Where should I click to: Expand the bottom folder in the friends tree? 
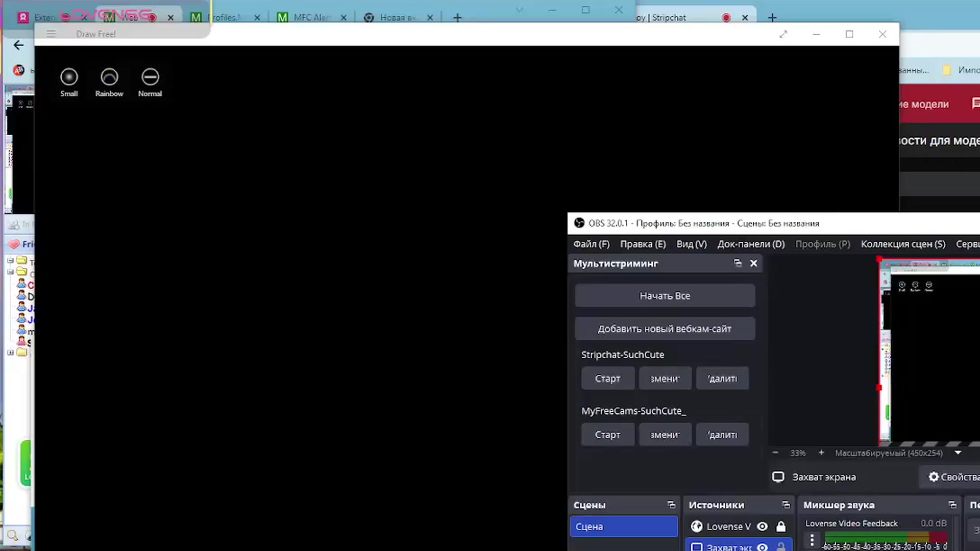click(10, 353)
